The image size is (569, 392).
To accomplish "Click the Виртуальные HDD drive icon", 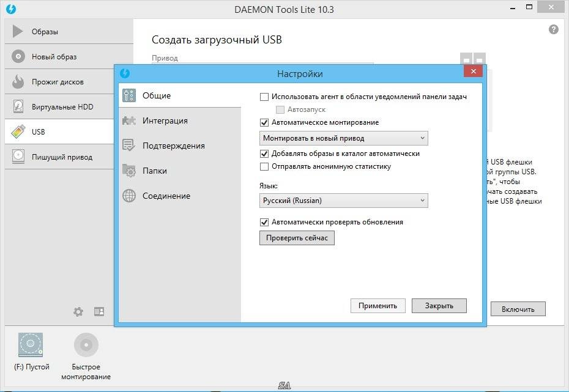I will 18,106.
